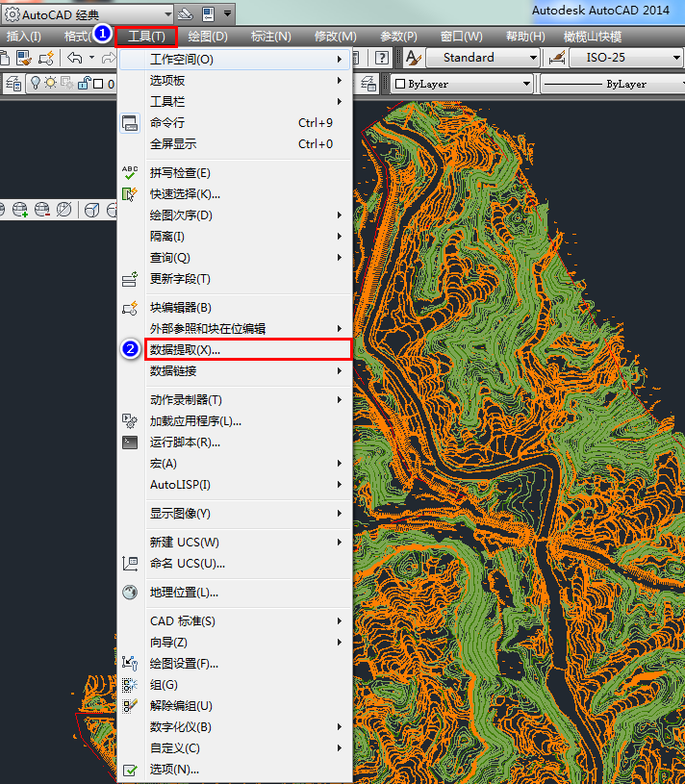Toggle layer 0 lock padlock icon
Screen dimensions: 685x784
[x=84, y=83]
